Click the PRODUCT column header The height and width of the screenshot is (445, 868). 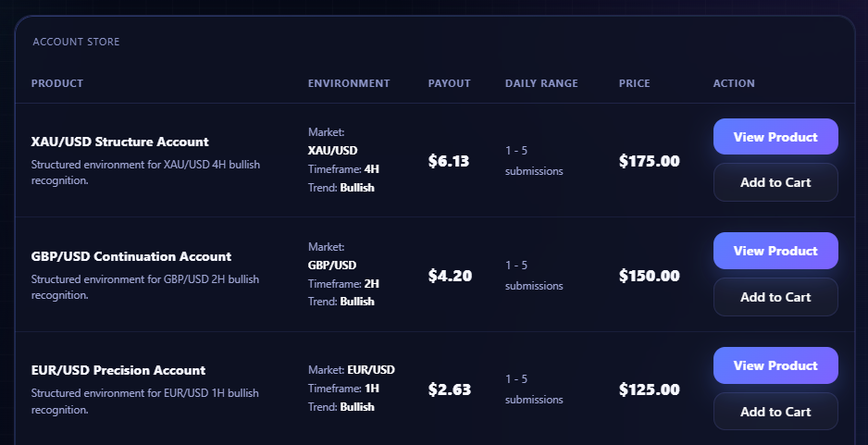coord(57,83)
